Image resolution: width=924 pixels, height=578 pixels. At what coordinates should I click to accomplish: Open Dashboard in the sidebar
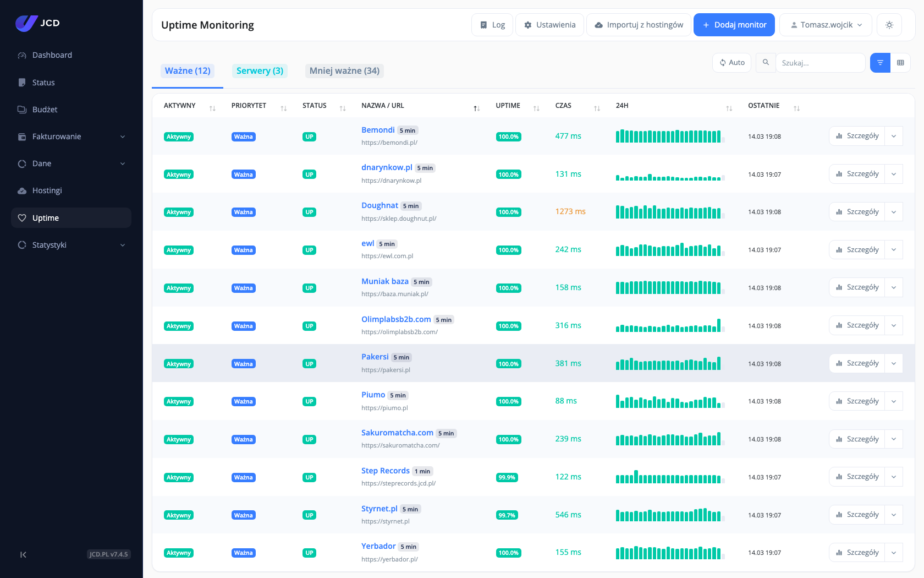[71, 55]
